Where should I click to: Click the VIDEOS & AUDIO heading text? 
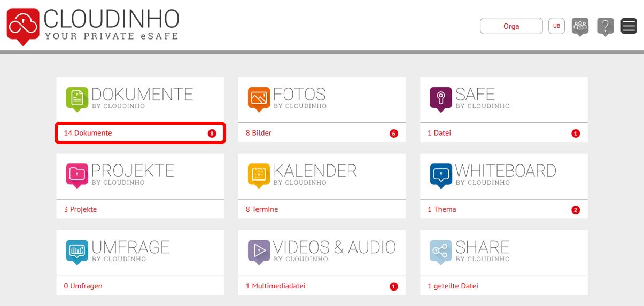click(x=335, y=247)
